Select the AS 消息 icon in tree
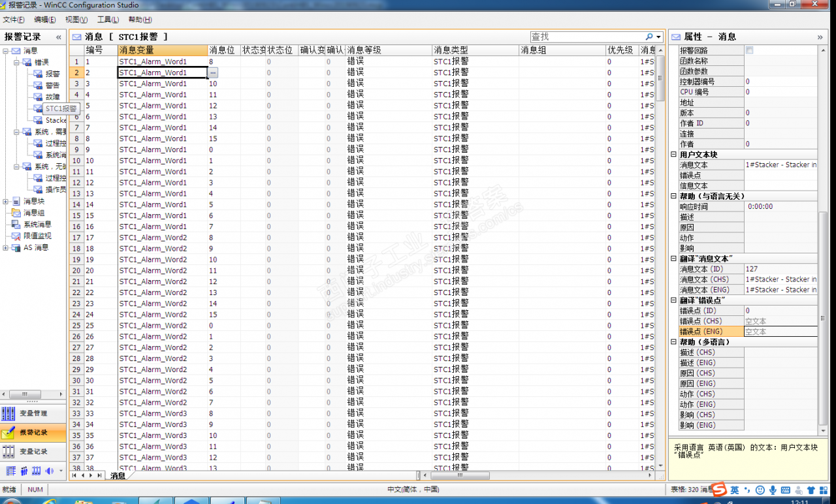836x504 pixels. 16,248
